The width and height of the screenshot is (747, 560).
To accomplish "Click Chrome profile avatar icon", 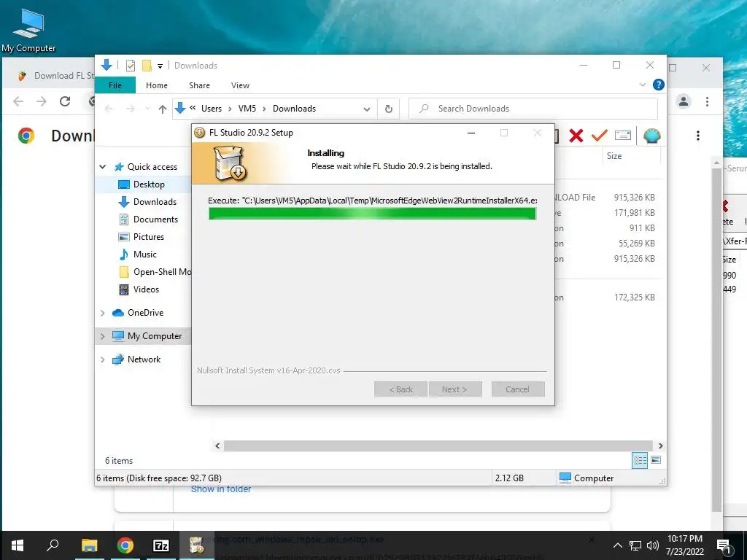I will coord(683,101).
